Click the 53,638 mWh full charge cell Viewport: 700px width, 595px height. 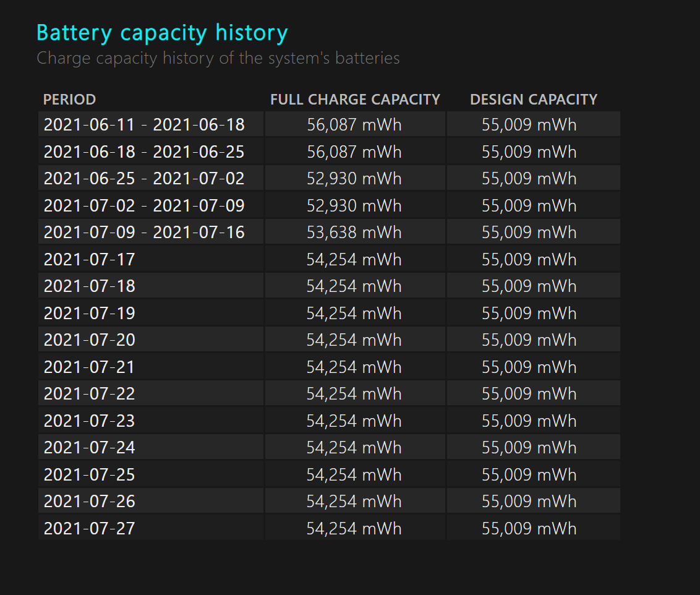(x=355, y=232)
